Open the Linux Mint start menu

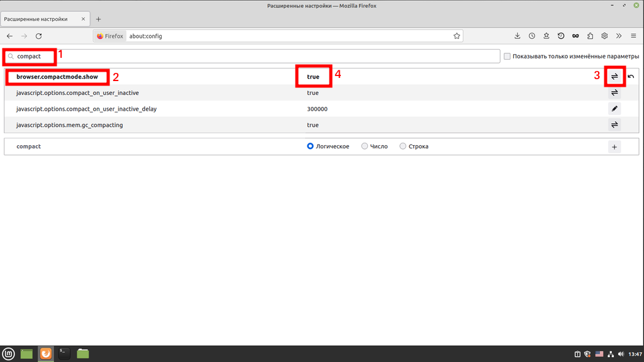tap(8, 354)
